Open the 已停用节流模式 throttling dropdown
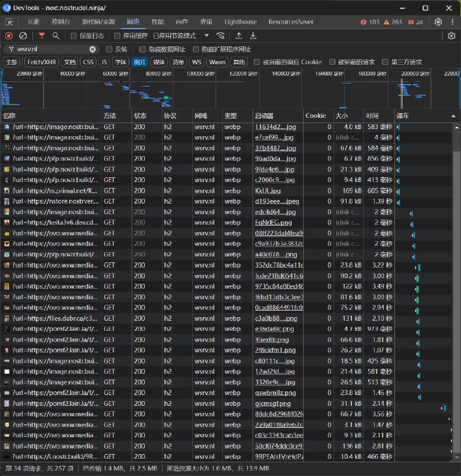461x476 pixels. [x=178, y=36]
